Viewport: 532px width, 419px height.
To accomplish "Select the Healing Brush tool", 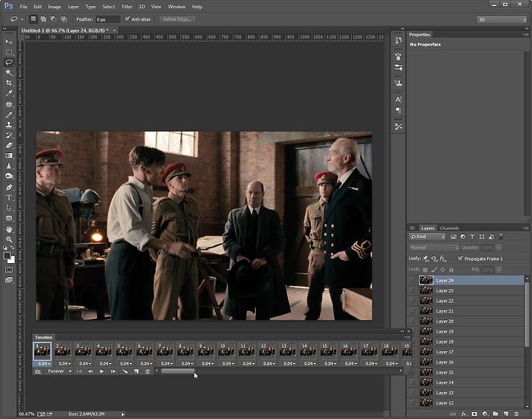I will (9, 104).
